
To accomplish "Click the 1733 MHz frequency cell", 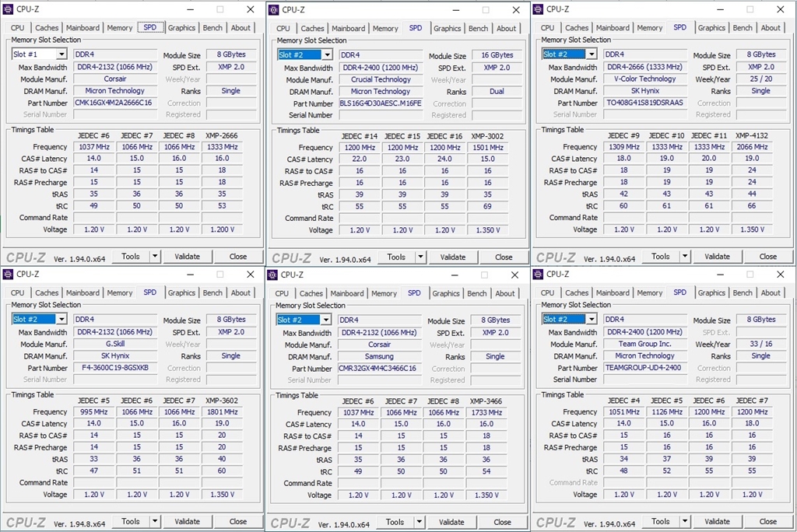I will click(x=486, y=412).
